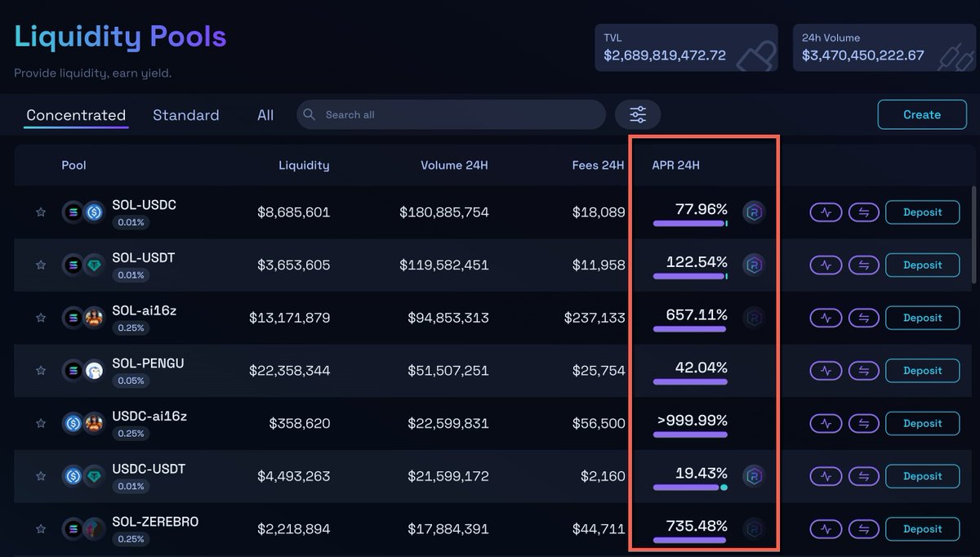
Task: Open the filter settings sliders icon
Action: [x=638, y=115]
